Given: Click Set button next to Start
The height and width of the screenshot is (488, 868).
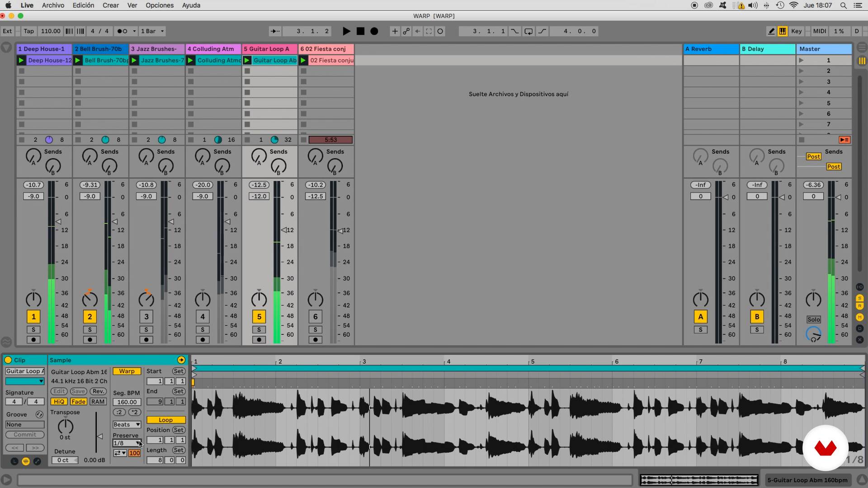Looking at the screenshot, I should 179,371.
